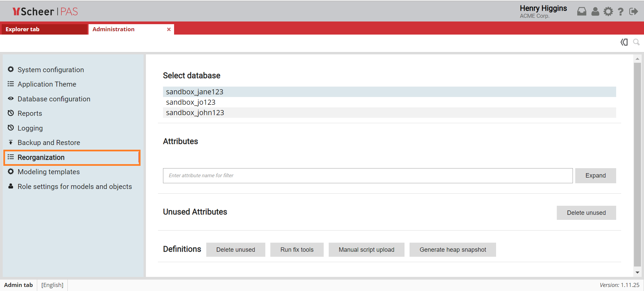The height and width of the screenshot is (291, 644).
Task: Click the logout icon
Action: (x=633, y=12)
